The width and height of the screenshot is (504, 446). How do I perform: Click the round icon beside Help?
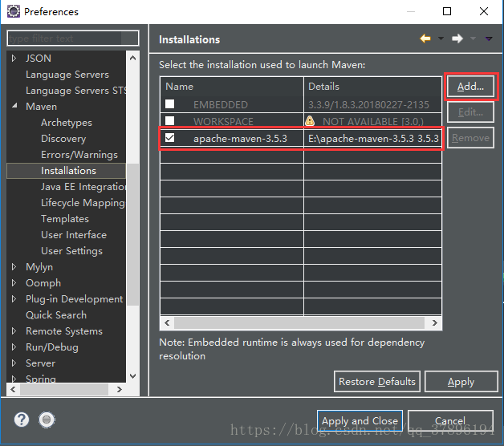click(47, 420)
